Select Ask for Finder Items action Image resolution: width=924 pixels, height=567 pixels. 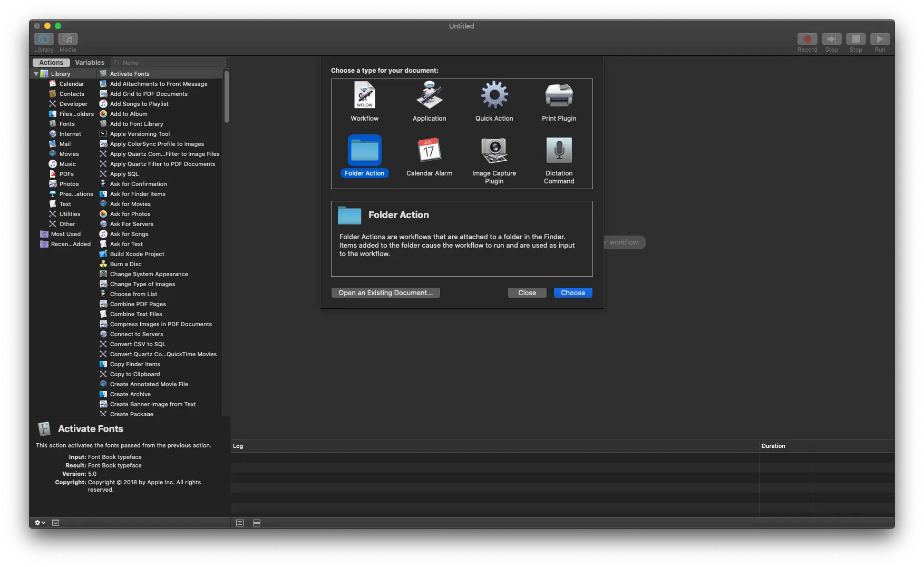160,194
